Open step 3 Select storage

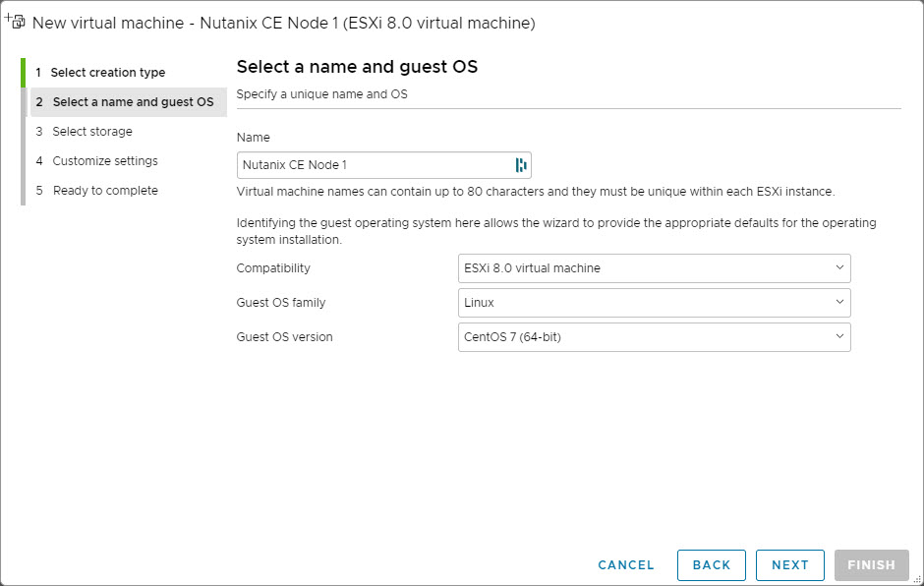pyautogui.click(x=92, y=132)
